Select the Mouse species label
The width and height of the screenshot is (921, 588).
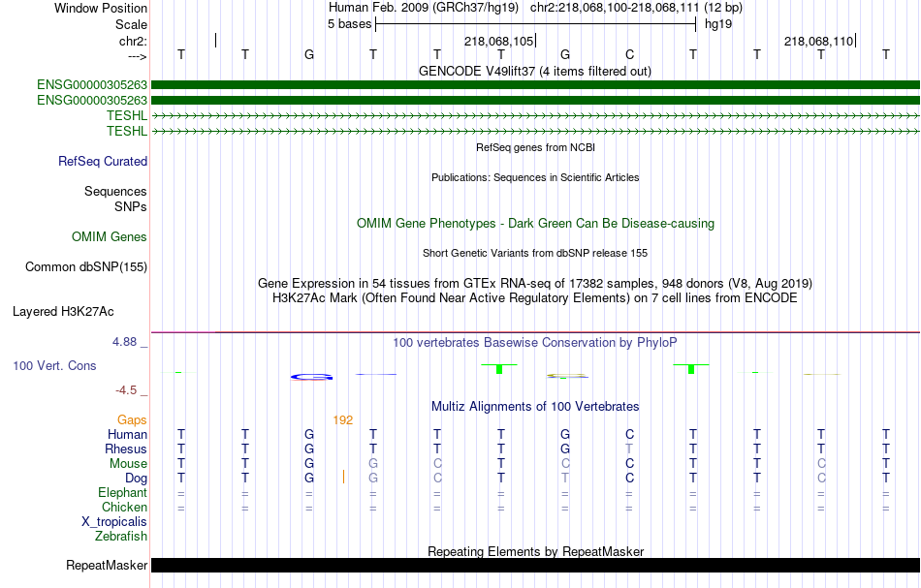(x=128, y=464)
